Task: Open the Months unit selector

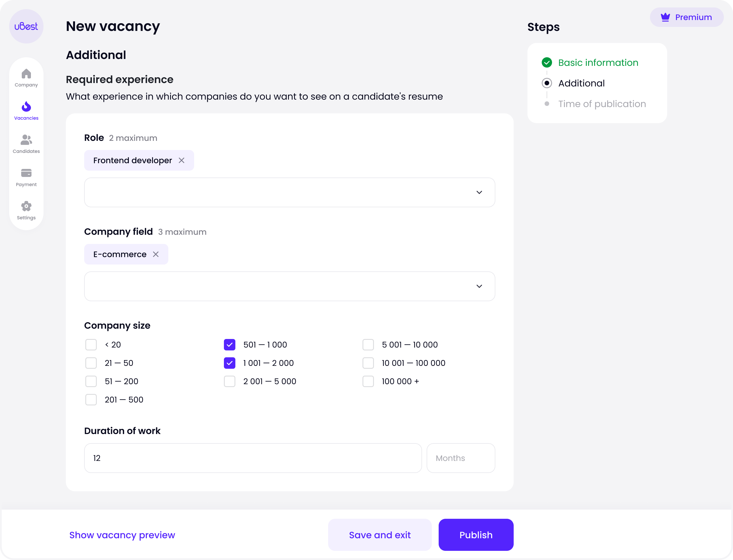Action: (x=461, y=458)
